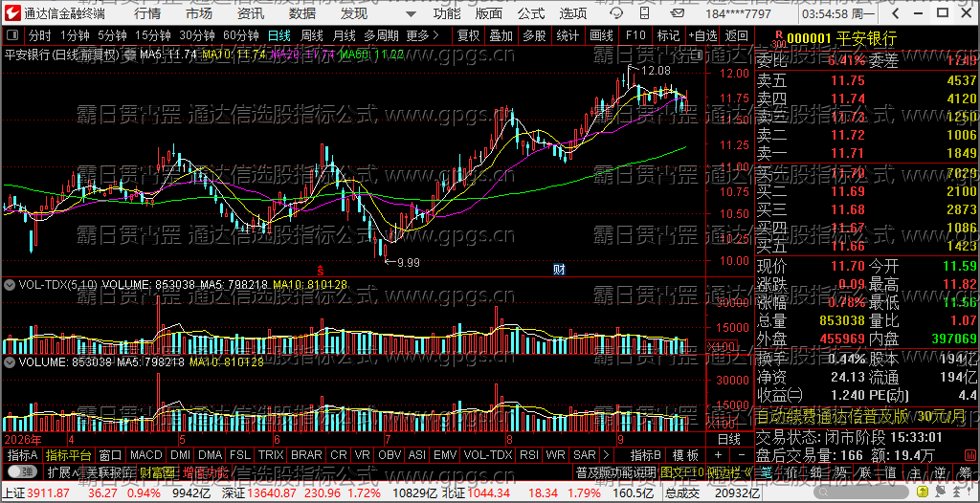
Task: Click the plus zoom-in button next to 模板
Action: click(718, 455)
